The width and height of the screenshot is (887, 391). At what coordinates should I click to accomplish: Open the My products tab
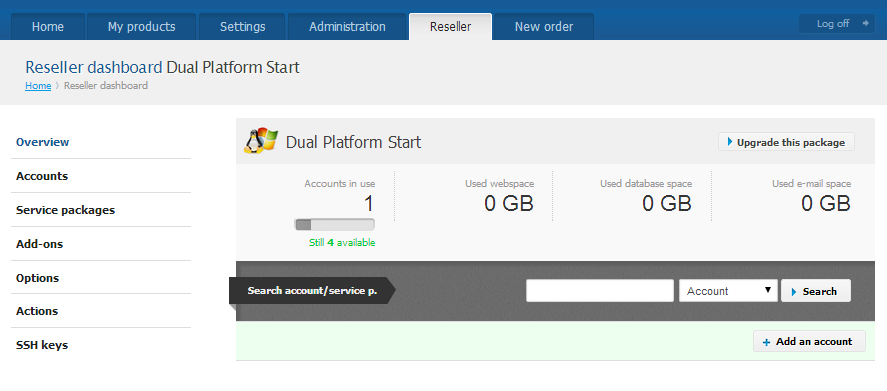(141, 27)
